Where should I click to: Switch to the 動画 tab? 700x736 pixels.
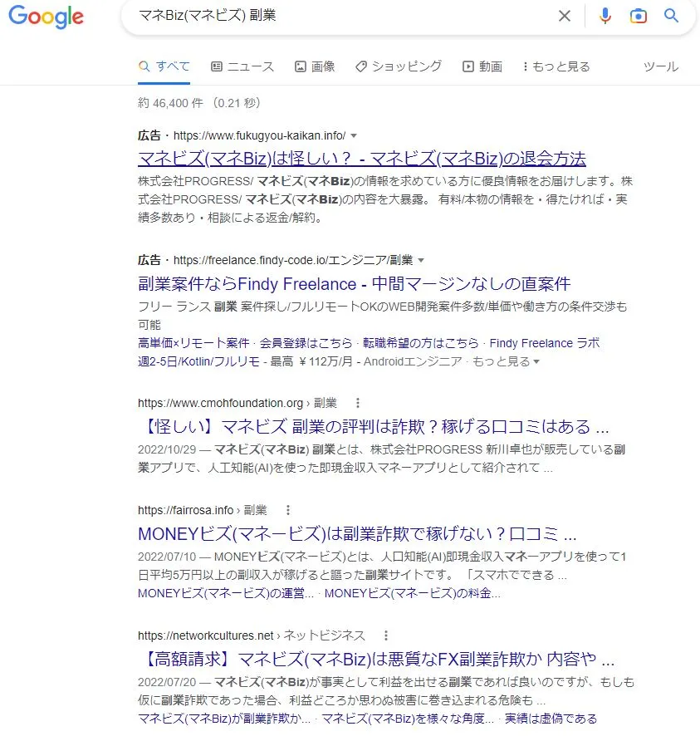[x=482, y=66]
